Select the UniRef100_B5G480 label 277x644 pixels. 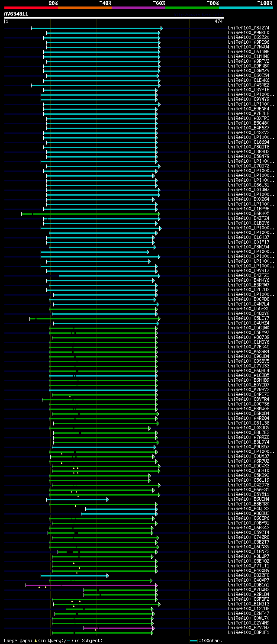[x=248, y=123]
